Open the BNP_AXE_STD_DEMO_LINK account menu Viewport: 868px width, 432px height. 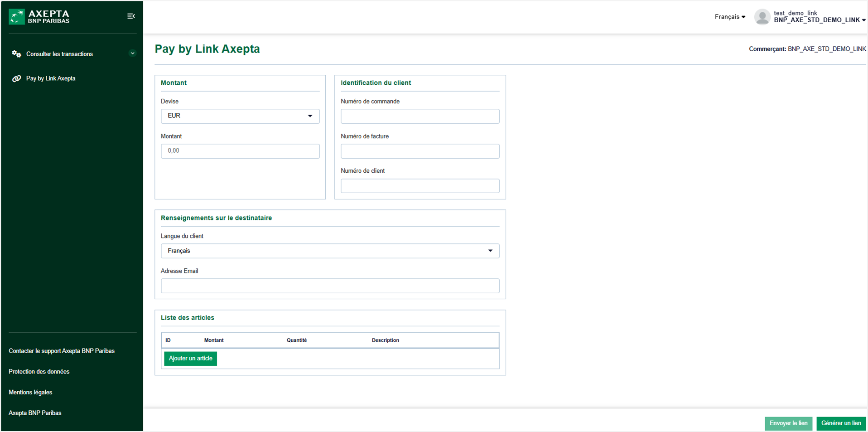[819, 20]
